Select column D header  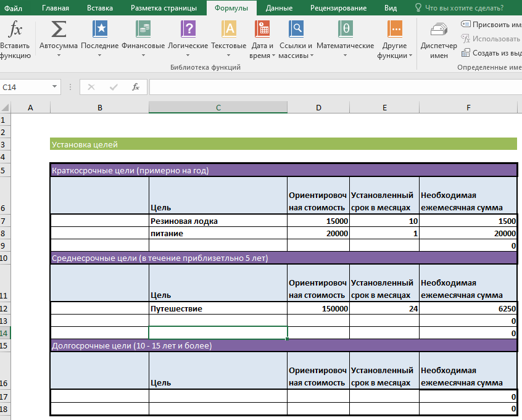pyautogui.click(x=318, y=108)
